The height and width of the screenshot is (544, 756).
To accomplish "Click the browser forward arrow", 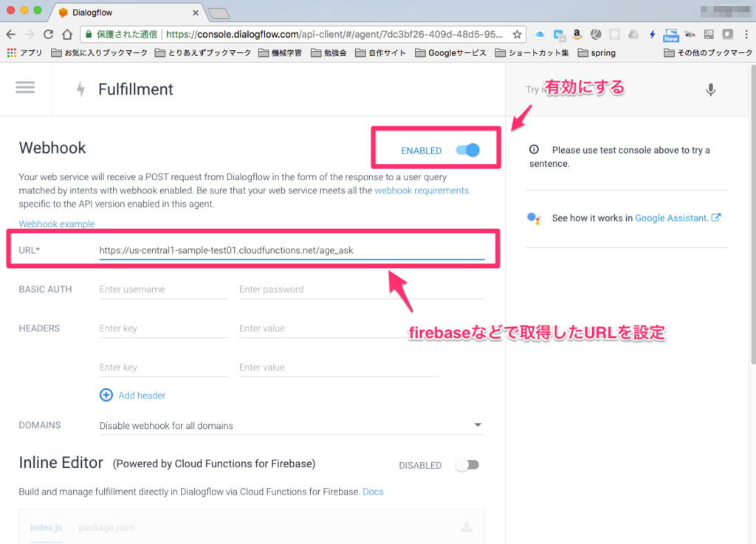I will point(30,34).
